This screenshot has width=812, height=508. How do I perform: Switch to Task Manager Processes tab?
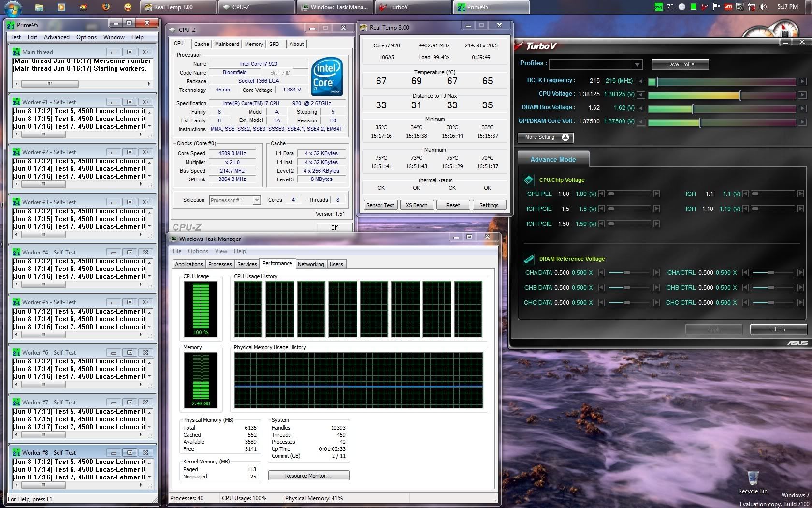pos(220,264)
